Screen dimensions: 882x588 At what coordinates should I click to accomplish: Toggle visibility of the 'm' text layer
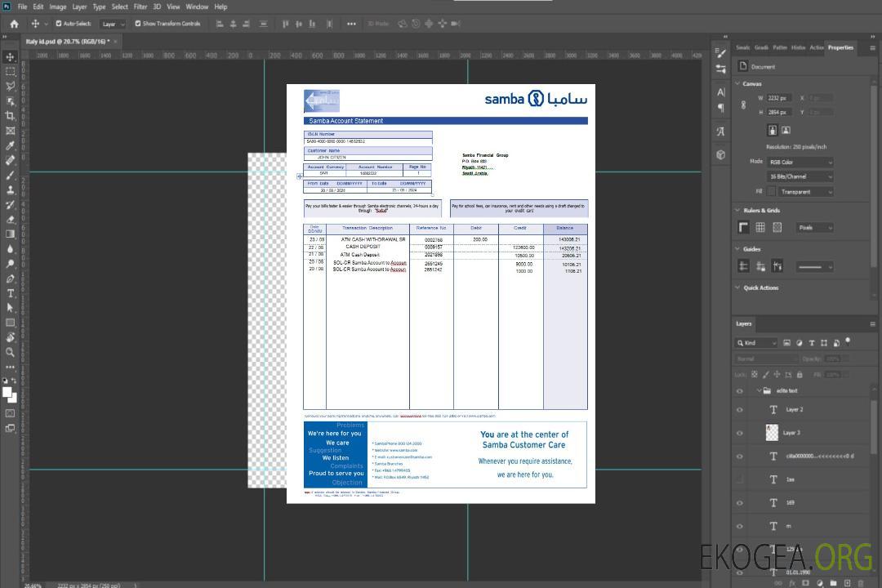[740, 527]
